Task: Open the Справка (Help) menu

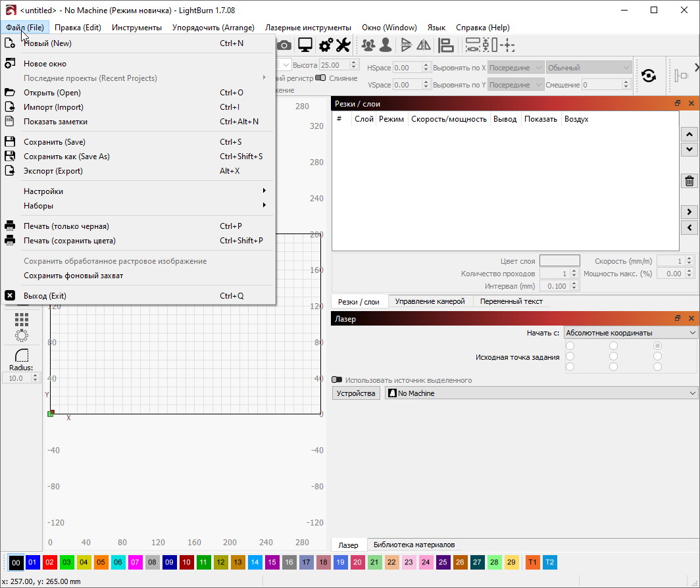Action: pyautogui.click(x=483, y=27)
